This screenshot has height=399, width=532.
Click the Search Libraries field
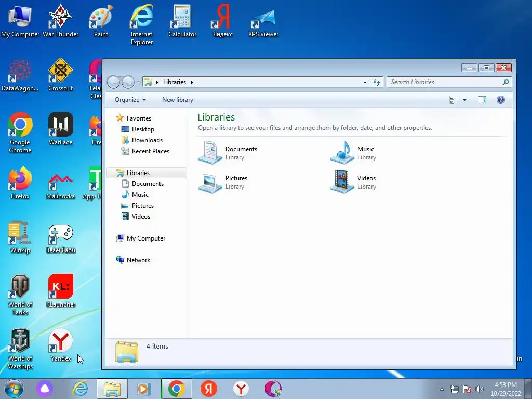(445, 82)
